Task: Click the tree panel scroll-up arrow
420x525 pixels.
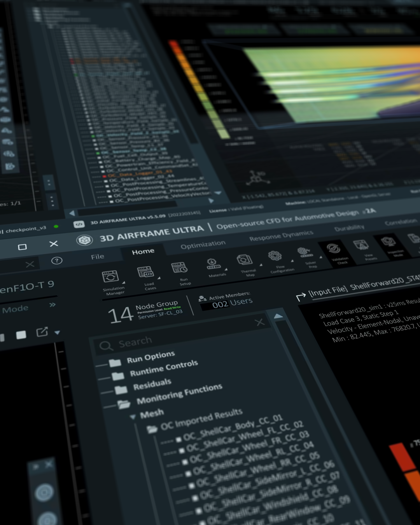Action: pos(278,316)
